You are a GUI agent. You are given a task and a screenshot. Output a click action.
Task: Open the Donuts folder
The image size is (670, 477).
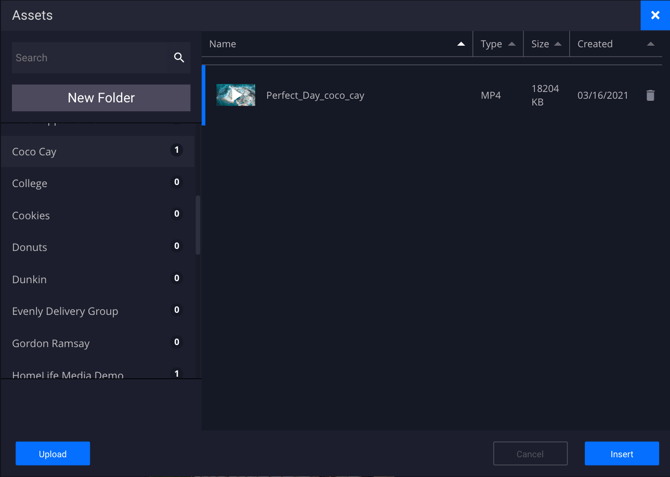click(97, 247)
